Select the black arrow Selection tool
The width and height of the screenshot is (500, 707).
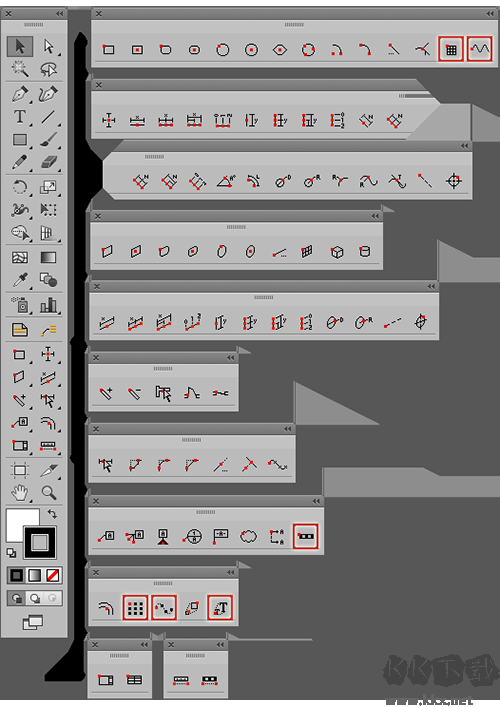(20, 46)
